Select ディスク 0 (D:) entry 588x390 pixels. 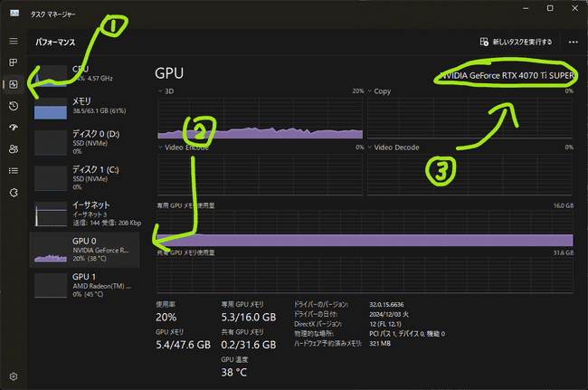[84, 142]
